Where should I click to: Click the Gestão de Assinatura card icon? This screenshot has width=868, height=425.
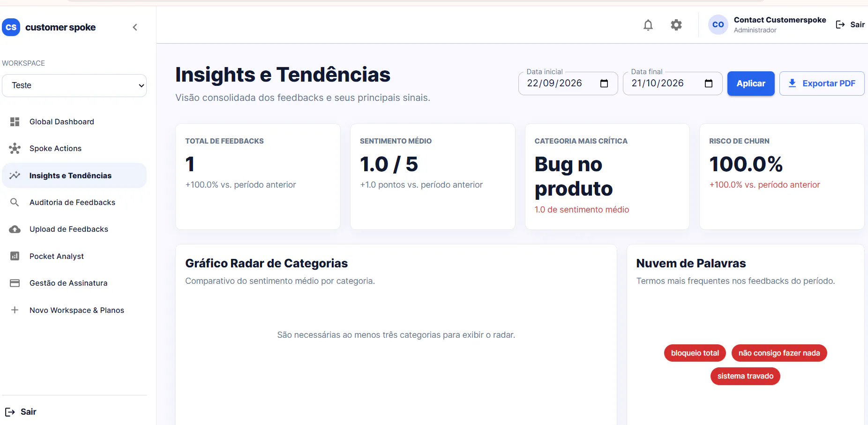[15, 283]
